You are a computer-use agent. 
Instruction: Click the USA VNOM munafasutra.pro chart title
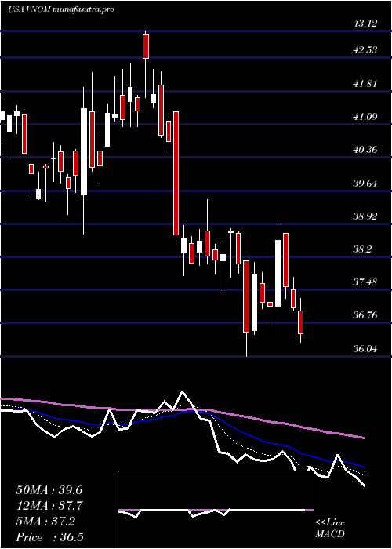(x=60, y=9)
